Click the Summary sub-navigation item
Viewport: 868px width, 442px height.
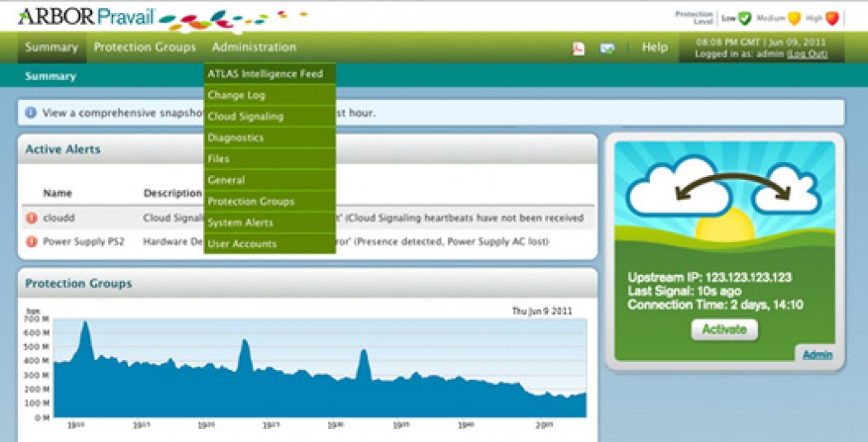pos(50,76)
